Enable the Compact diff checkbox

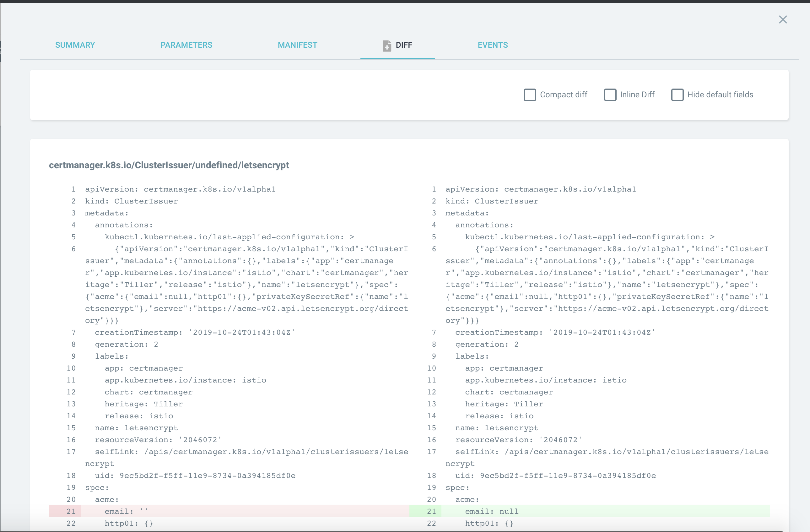(530, 95)
